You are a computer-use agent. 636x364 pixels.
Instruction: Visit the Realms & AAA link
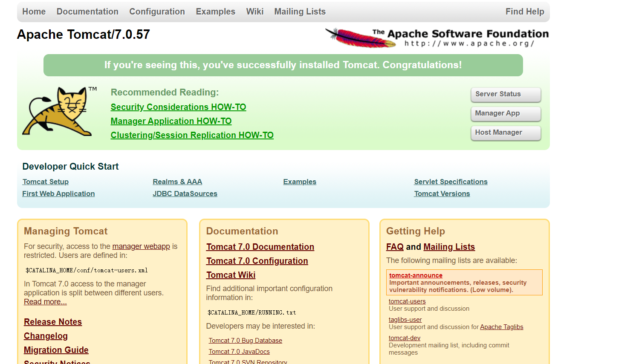click(x=178, y=182)
